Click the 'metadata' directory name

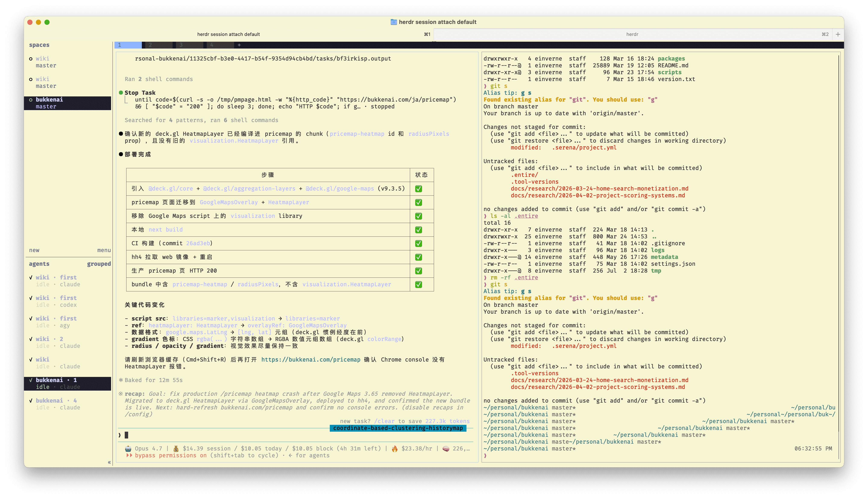pos(664,257)
